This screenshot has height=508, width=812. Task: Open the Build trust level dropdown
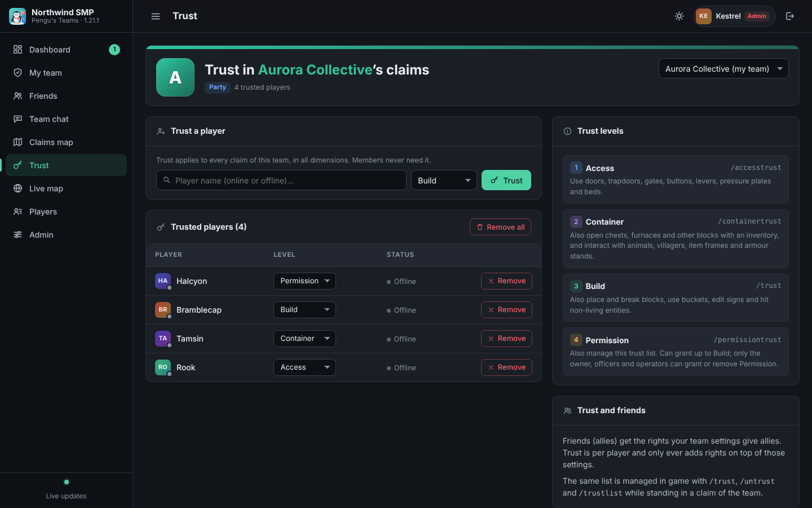pyautogui.click(x=444, y=181)
